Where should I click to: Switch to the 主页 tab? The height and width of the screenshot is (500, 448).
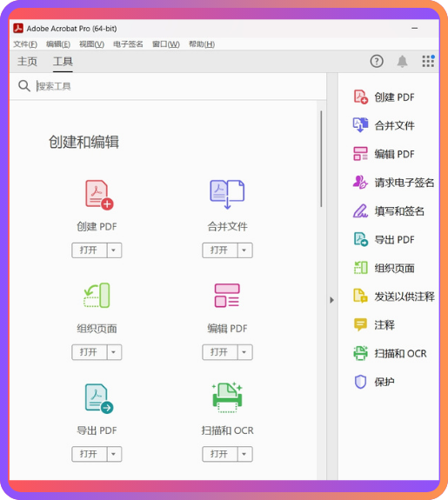[28, 61]
